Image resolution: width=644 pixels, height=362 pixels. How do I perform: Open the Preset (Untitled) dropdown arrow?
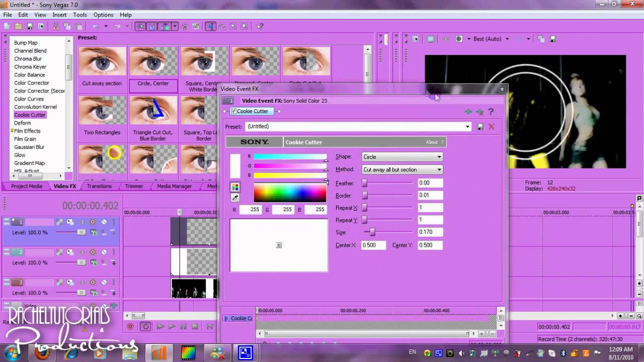tap(467, 127)
